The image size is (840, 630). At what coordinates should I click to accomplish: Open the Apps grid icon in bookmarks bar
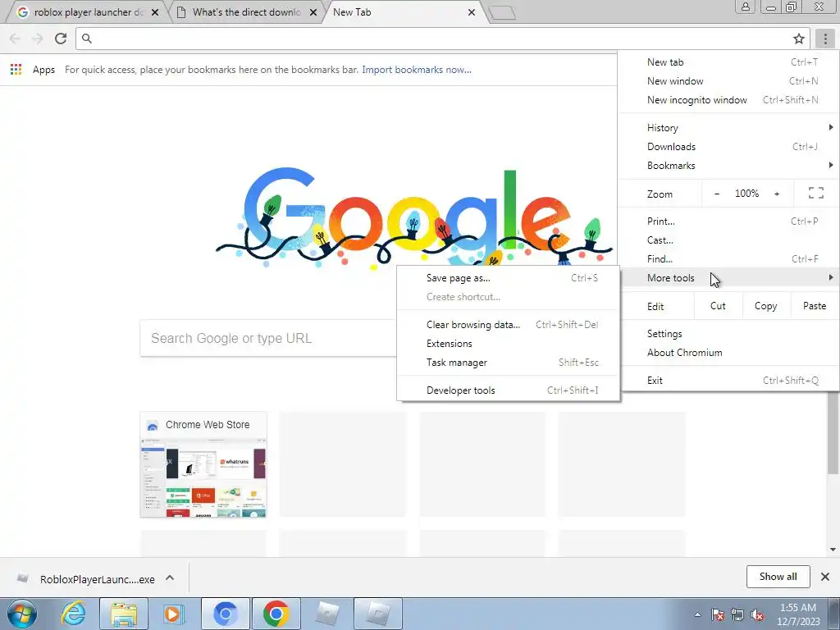coord(16,69)
